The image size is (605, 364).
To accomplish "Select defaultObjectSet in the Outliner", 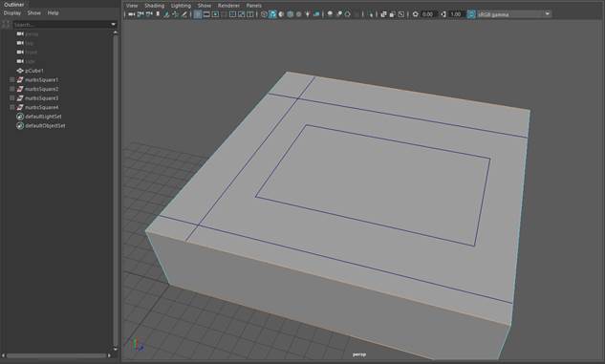I will (45, 126).
